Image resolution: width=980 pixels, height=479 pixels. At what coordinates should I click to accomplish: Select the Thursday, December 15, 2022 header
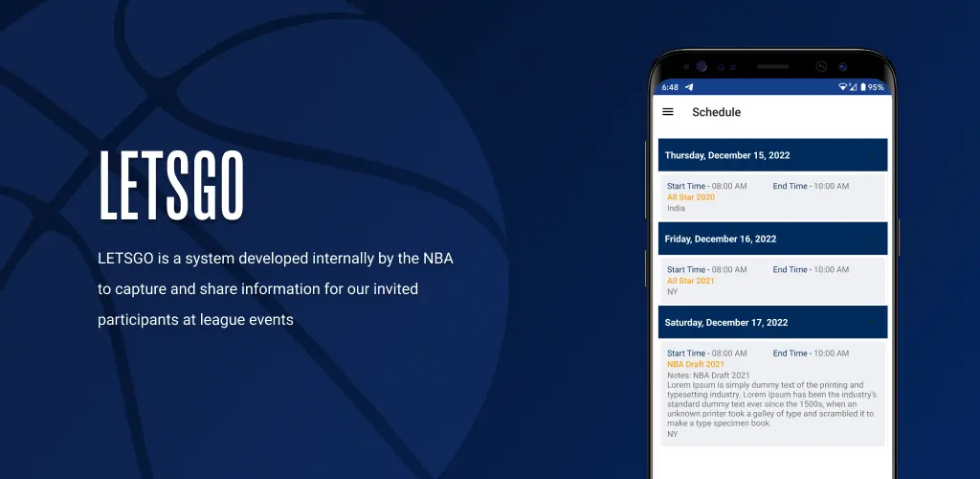(x=772, y=155)
